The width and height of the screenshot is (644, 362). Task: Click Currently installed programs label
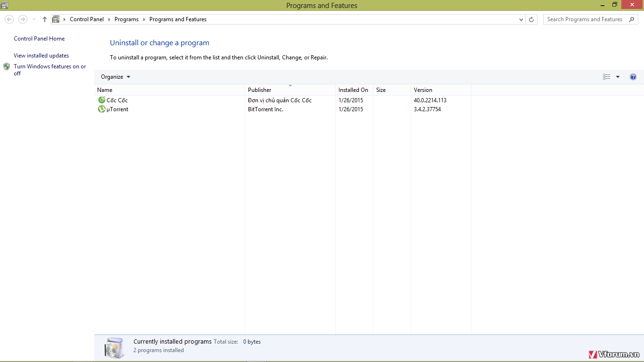[173, 342]
